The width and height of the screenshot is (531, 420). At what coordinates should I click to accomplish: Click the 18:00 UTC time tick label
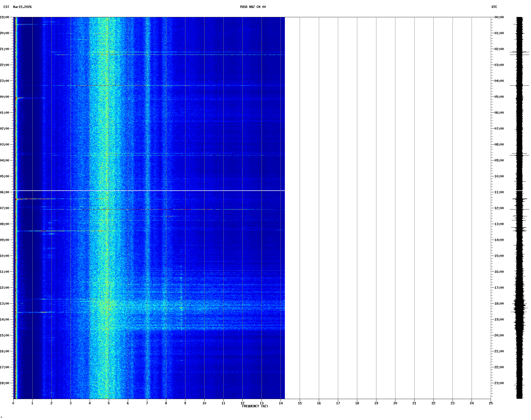click(x=499, y=304)
